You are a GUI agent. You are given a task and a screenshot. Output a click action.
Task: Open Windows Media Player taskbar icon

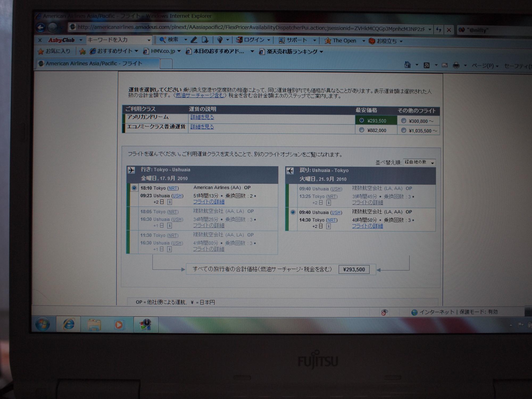(119, 325)
